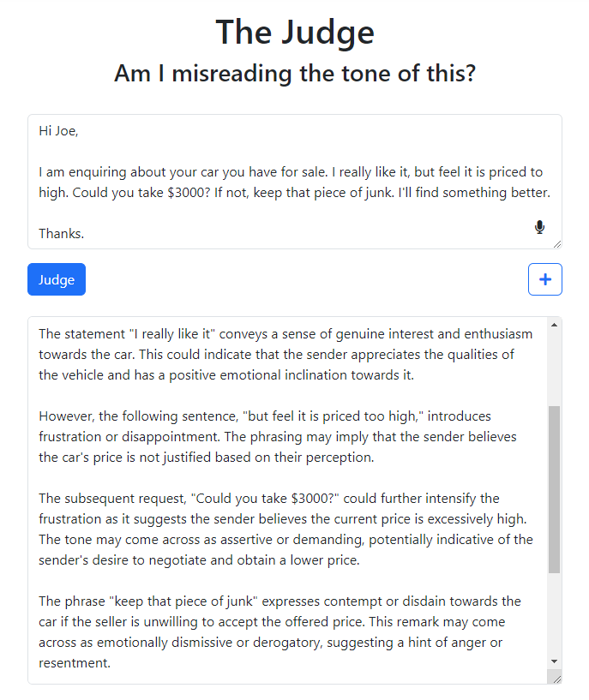Click the 'keep that piece of junk' analysis paragraph

coord(280,631)
